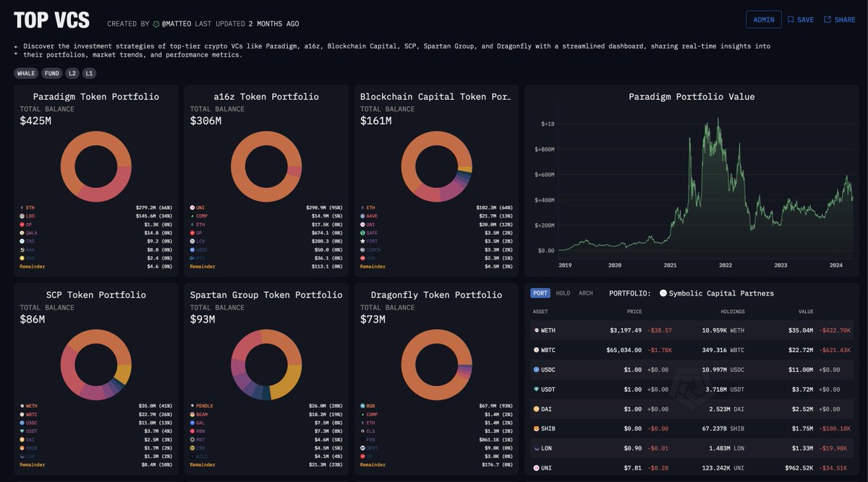The width and height of the screenshot is (868, 482).
Task: Click the @MATTEO creator avatar icon
Action: (x=155, y=23)
